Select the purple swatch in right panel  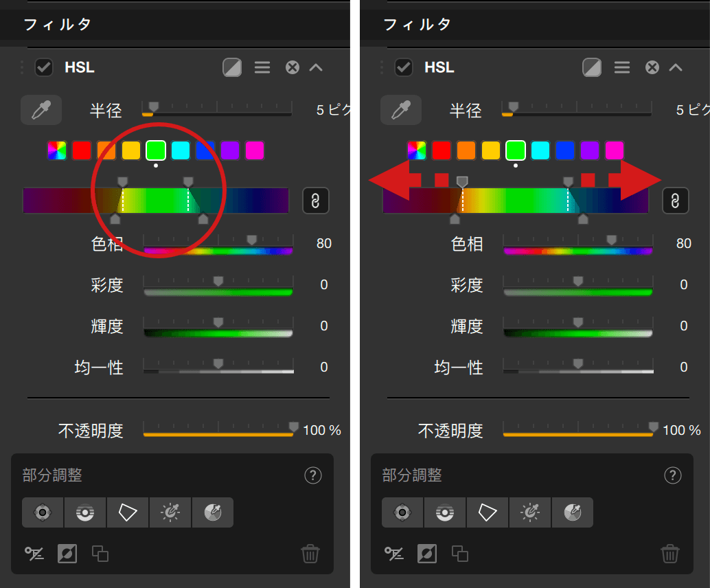590,150
